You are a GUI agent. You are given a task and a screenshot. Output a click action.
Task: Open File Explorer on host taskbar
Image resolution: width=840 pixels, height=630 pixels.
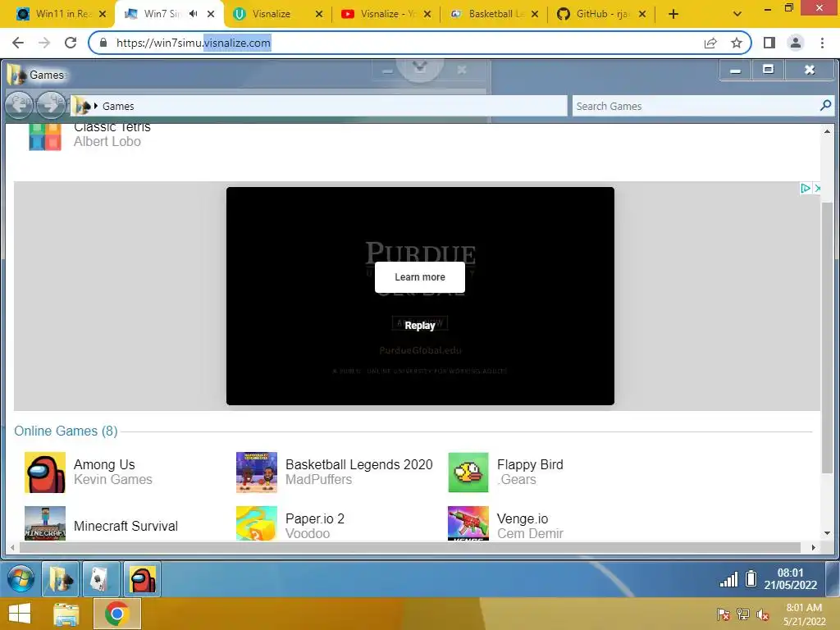(x=66, y=614)
